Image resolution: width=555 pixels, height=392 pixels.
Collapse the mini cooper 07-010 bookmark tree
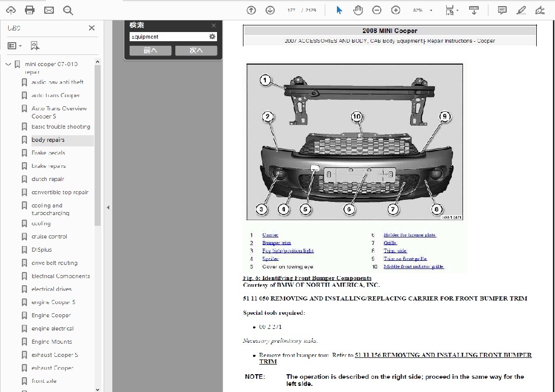click(8, 65)
